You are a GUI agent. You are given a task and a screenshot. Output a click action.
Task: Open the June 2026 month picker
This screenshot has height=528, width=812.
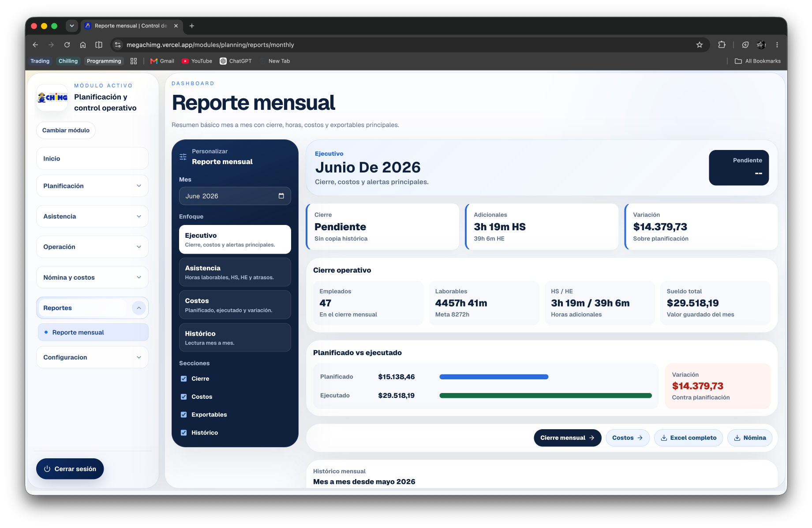point(235,196)
